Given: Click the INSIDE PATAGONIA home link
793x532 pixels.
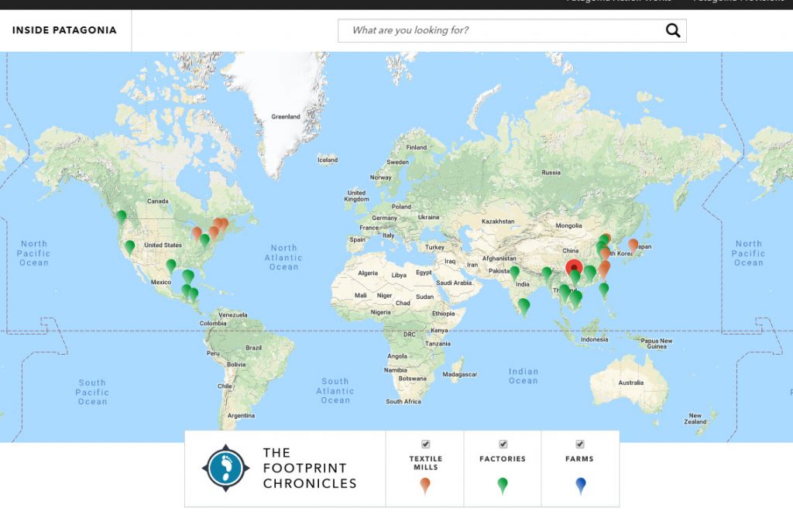Looking at the screenshot, I should pos(64,30).
